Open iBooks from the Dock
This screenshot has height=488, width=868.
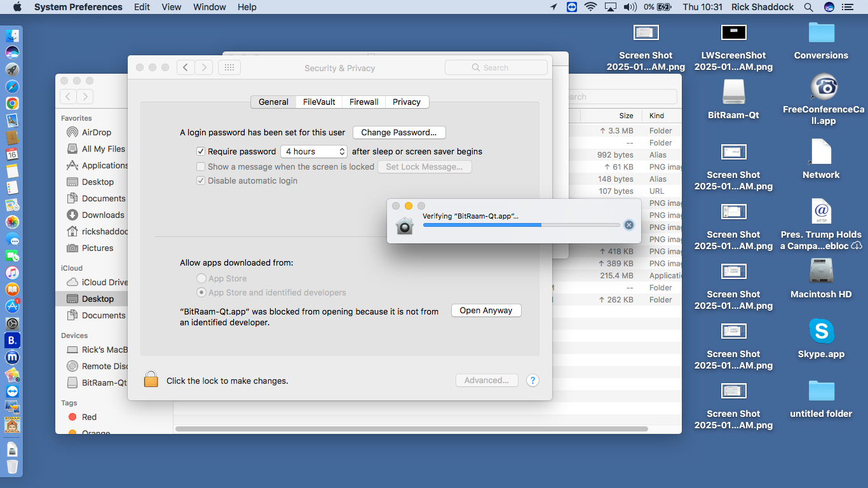(12, 290)
